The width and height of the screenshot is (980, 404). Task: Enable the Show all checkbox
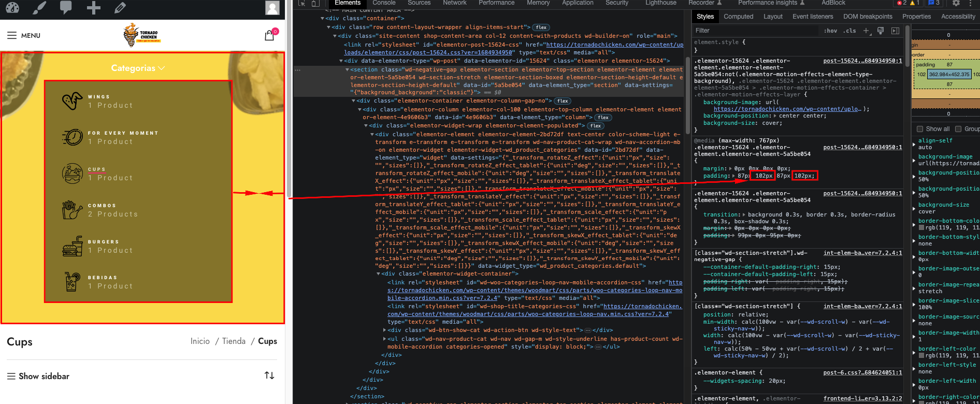click(920, 129)
